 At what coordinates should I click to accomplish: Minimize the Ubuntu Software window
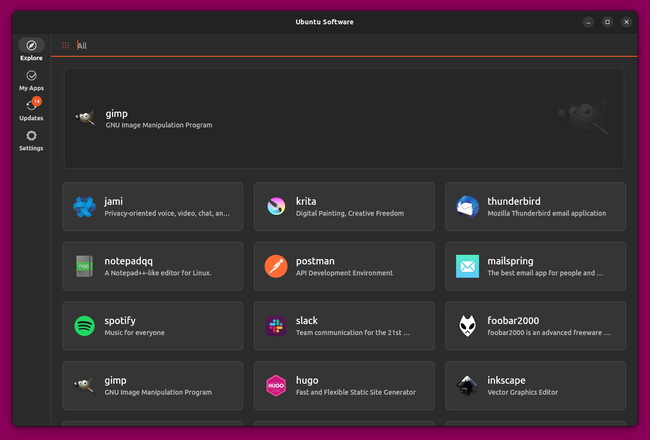coord(588,22)
